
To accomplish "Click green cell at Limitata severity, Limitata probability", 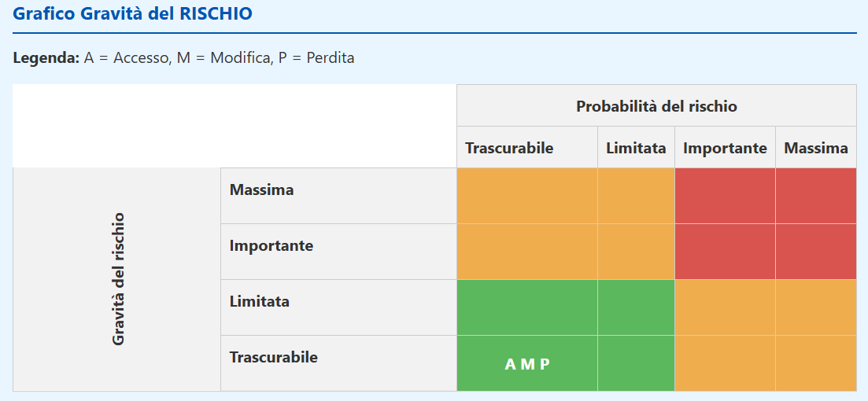I will pyautogui.click(x=636, y=307).
